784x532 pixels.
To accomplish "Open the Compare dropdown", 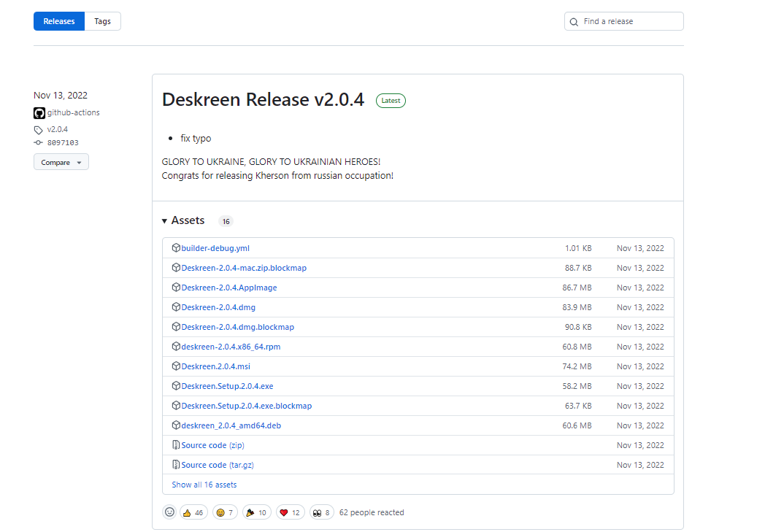I will [x=61, y=162].
